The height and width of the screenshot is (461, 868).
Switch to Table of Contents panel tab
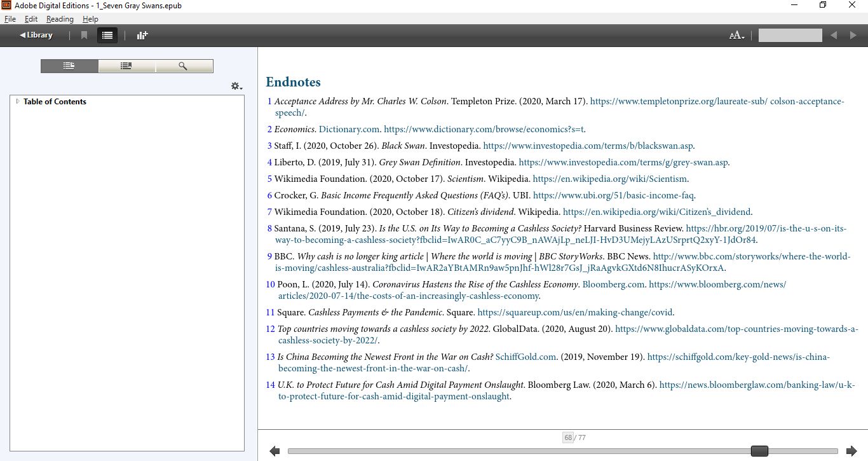(x=69, y=66)
